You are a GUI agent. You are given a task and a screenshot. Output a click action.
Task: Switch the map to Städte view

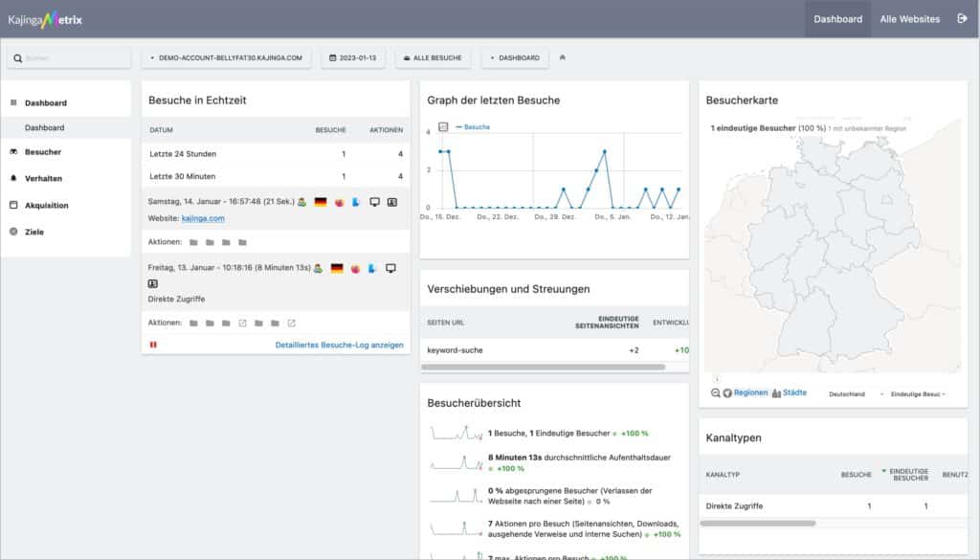click(794, 393)
